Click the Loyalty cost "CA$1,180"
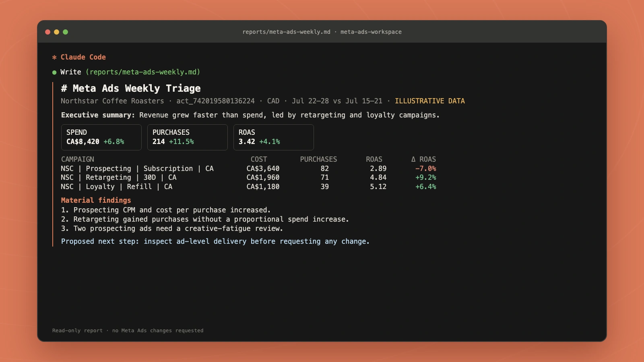The height and width of the screenshot is (362, 644). point(263,187)
